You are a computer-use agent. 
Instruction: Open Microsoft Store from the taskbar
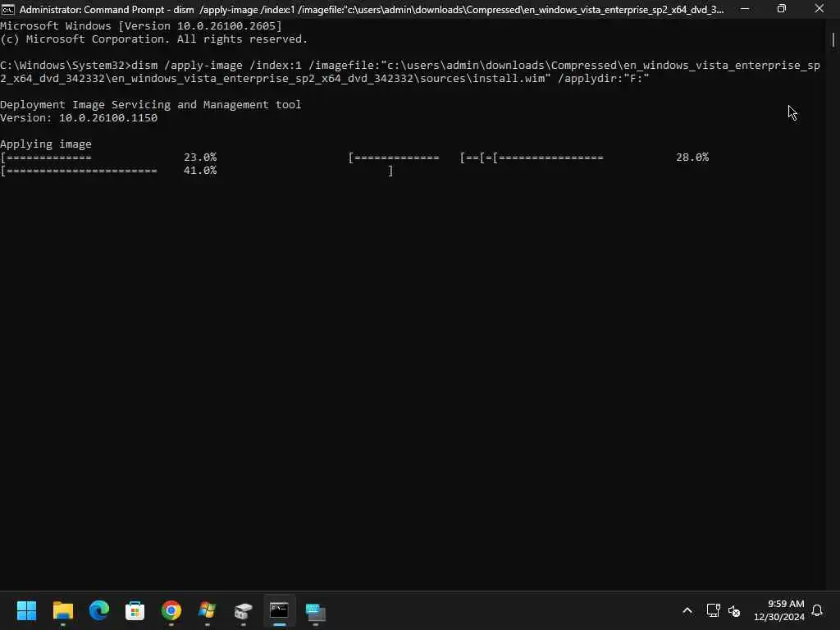(135, 610)
